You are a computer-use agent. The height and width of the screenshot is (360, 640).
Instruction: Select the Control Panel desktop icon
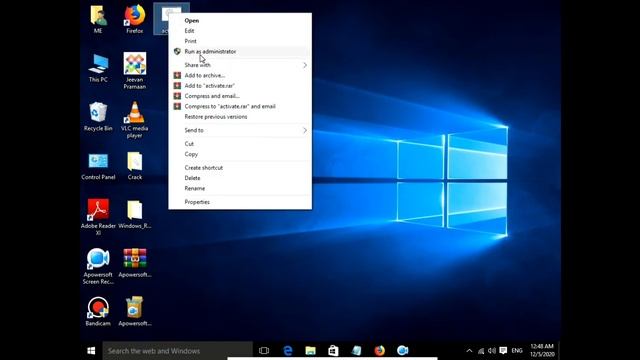point(98,166)
